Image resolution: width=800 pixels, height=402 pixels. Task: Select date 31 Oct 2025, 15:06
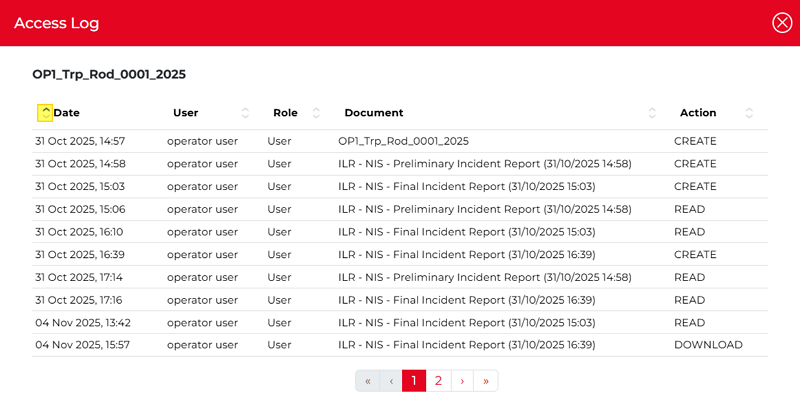click(x=80, y=209)
